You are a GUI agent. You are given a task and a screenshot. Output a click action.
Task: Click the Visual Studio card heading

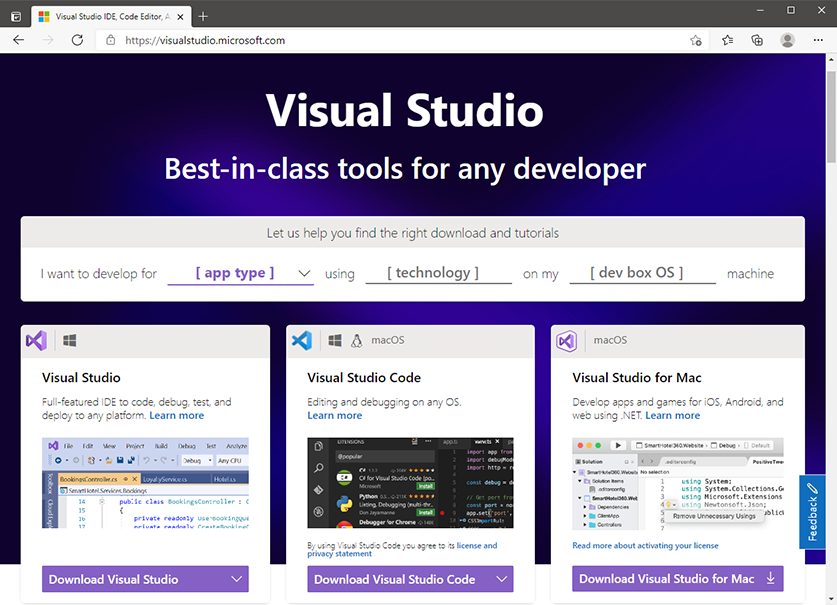pos(81,378)
